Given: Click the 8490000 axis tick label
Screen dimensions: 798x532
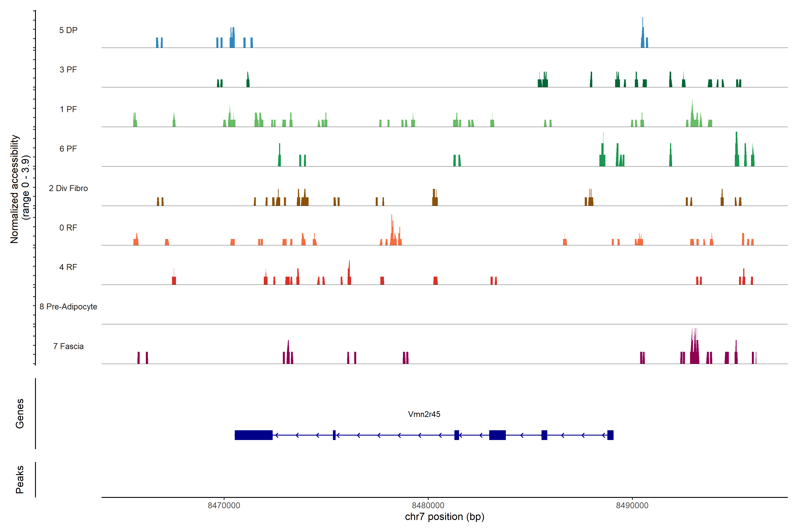Looking at the screenshot, I should coord(632,505).
